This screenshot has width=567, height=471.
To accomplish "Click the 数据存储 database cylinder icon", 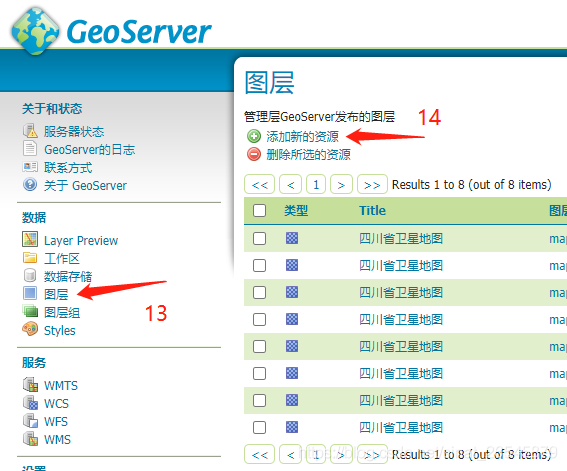I will tap(30, 275).
